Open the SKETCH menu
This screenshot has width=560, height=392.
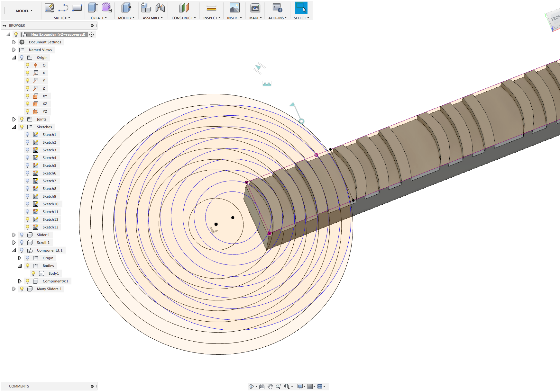[62, 18]
